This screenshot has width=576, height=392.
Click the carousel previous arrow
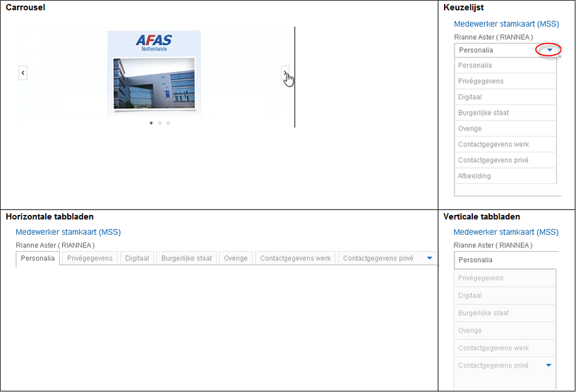click(x=23, y=73)
